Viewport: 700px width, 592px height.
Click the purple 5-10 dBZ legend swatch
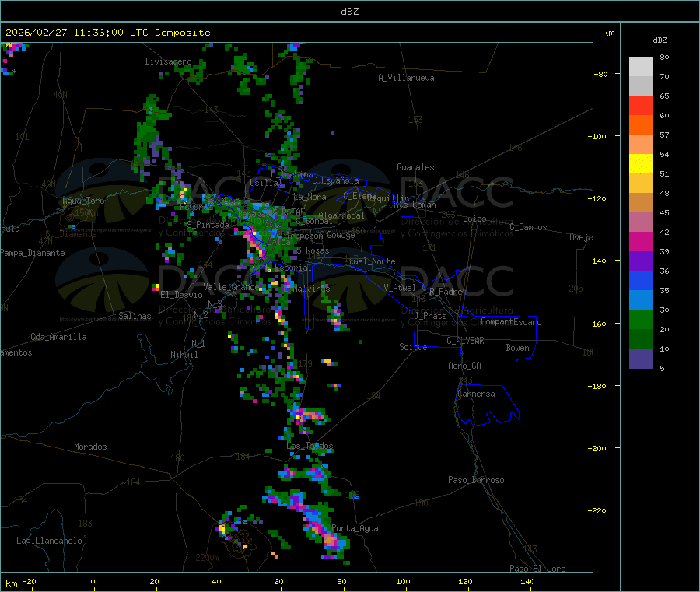click(641, 359)
